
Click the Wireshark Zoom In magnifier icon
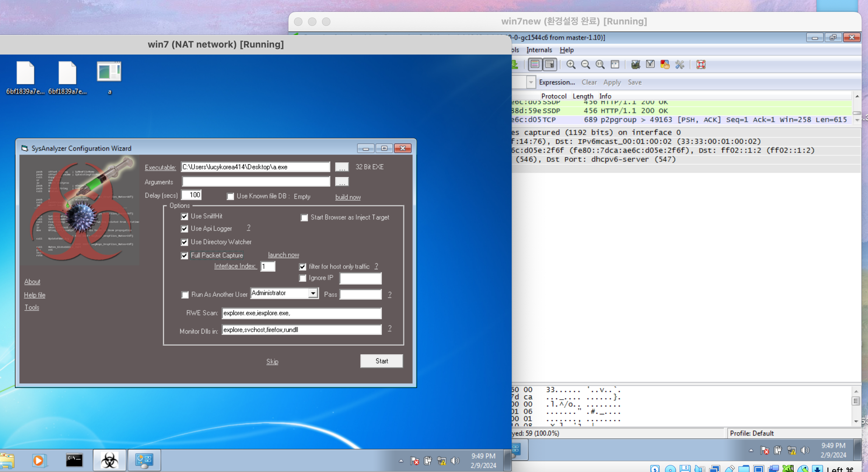click(x=571, y=65)
